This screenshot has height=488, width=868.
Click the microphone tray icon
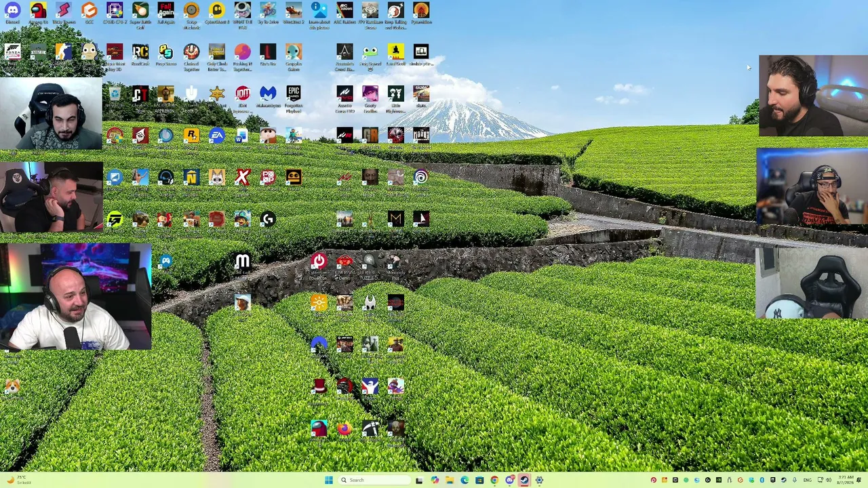tap(794, 480)
